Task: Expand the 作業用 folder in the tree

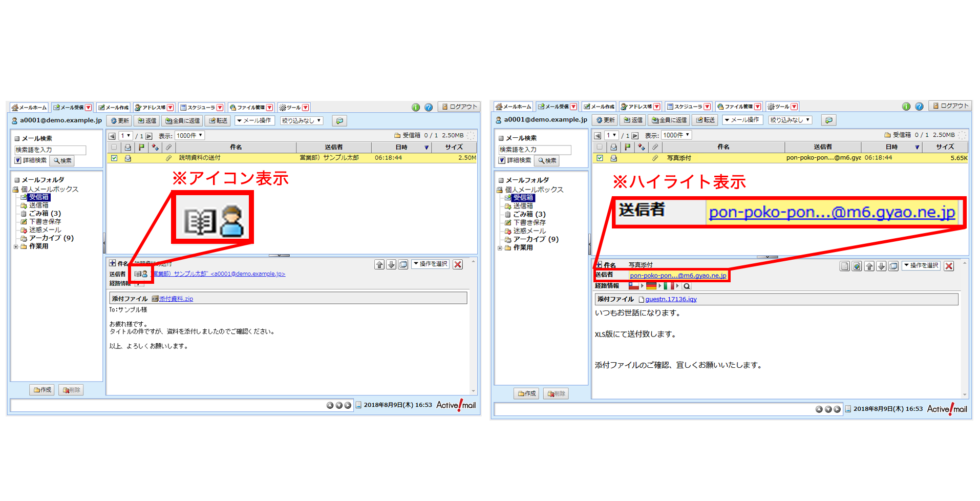Action: tap(16, 246)
